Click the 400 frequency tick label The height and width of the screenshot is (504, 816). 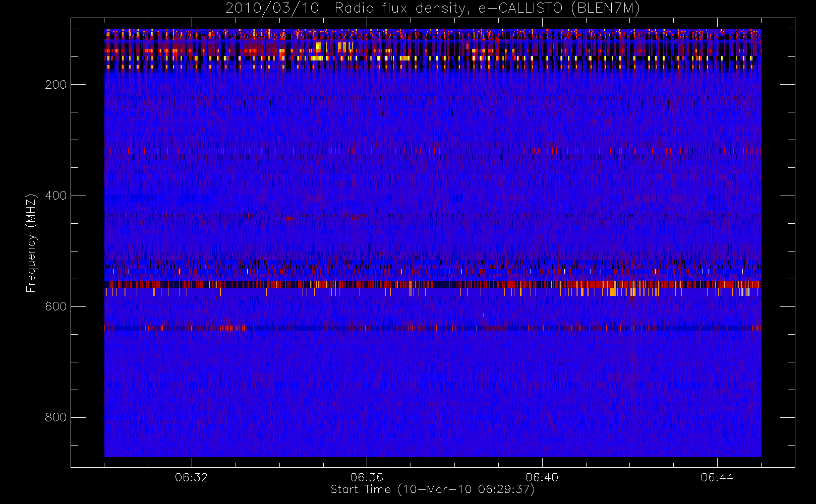pyautogui.click(x=56, y=196)
